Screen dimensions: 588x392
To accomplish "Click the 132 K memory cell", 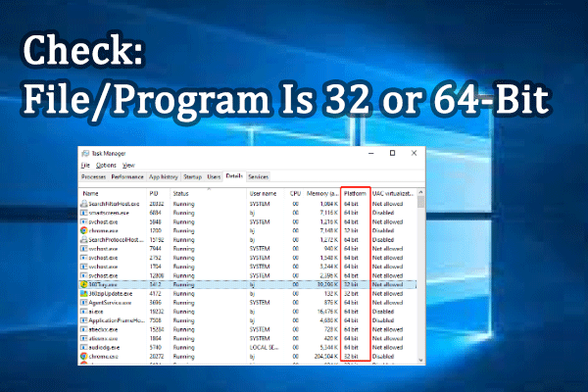I will point(331,294).
